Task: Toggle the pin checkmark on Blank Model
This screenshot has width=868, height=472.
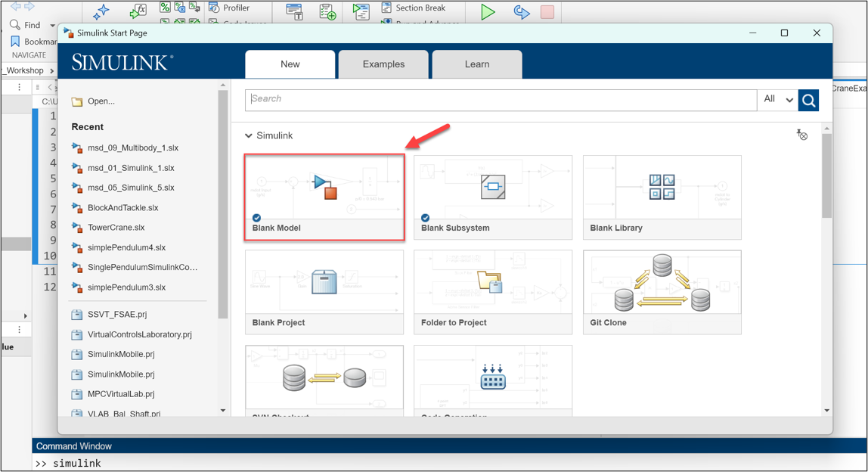Action: click(x=257, y=218)
